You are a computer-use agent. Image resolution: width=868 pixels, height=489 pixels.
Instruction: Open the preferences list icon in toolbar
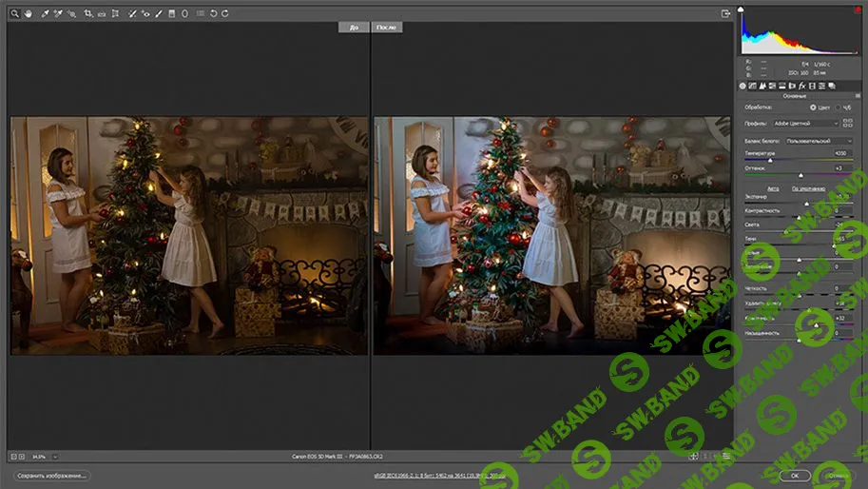(x=201, y=13)
